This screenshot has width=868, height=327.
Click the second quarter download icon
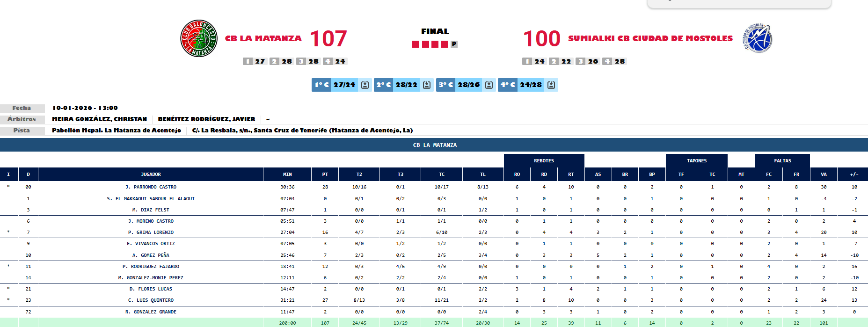coord(427,85)
